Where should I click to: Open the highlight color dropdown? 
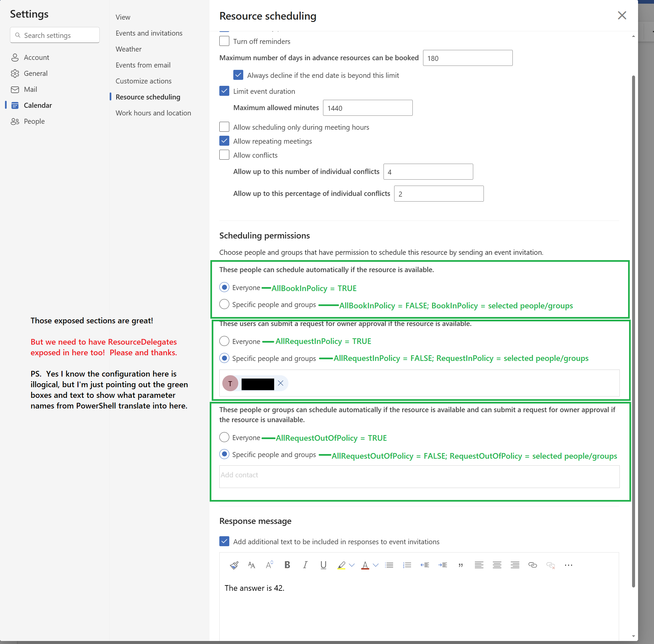pyautogui.click(x=352, y=565)
